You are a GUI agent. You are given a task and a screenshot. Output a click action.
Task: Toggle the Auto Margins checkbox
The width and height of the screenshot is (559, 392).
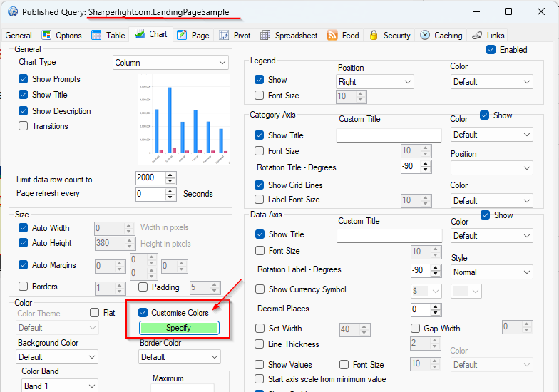[23, 265]
